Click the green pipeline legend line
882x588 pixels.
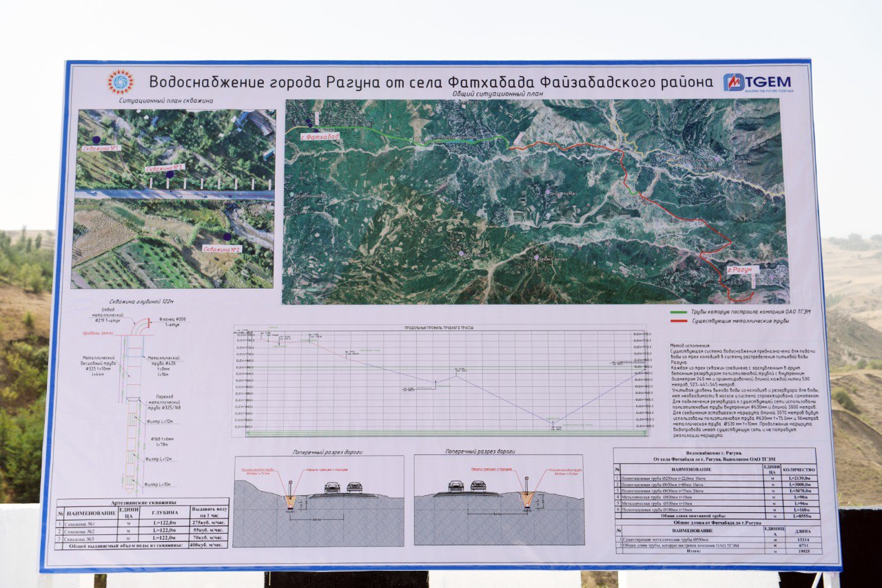click(679, 311)
